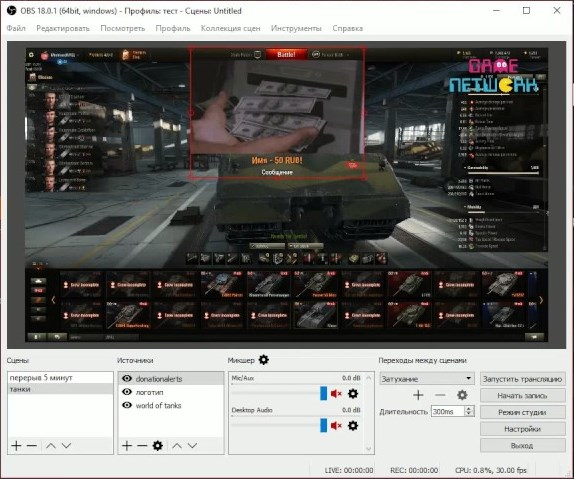
Task: Click the Длительность 300ms field
Action: 448,411
